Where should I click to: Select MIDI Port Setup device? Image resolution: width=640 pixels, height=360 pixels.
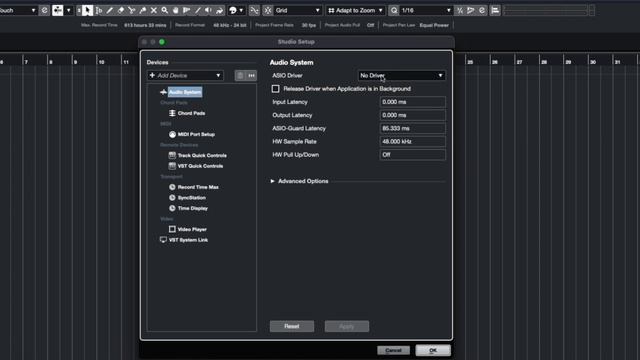196,134
